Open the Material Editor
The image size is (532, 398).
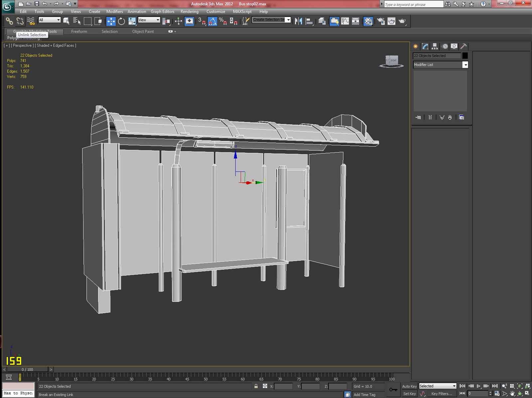368,21
